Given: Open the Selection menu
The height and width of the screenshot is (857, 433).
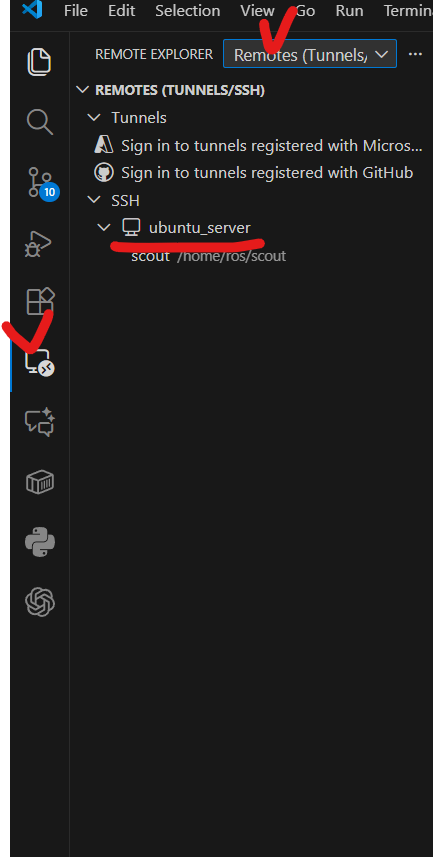Looking at the screenshot, I should pyautogui.click(x=188, y=10).
